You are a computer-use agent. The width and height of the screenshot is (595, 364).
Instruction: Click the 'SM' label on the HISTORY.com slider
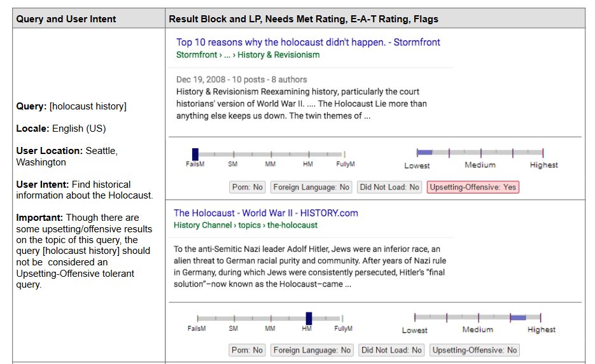(x=234, y=328)
